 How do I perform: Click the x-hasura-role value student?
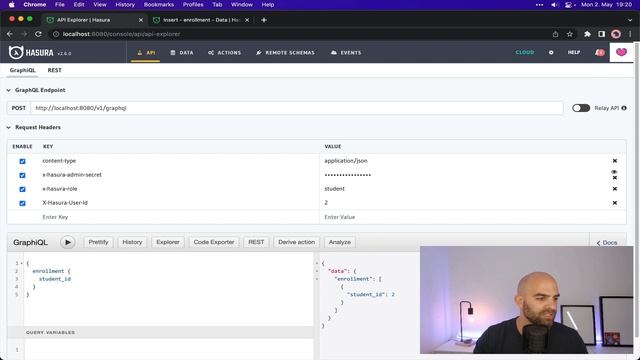click(334, 189)
